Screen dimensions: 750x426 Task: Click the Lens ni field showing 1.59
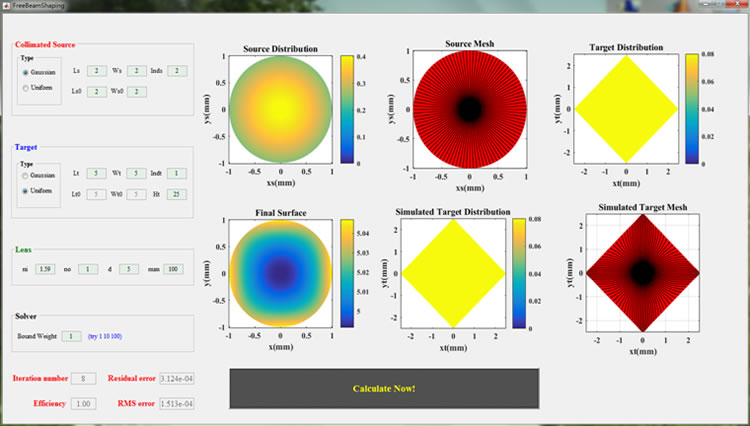coord(45,269)
